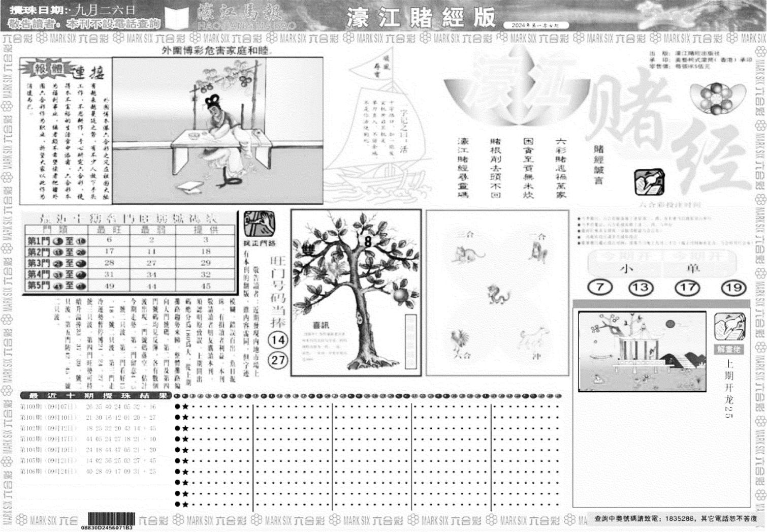767x532 pixels.
Task: Click the 第3門 row label
Action: coord(56,263)
